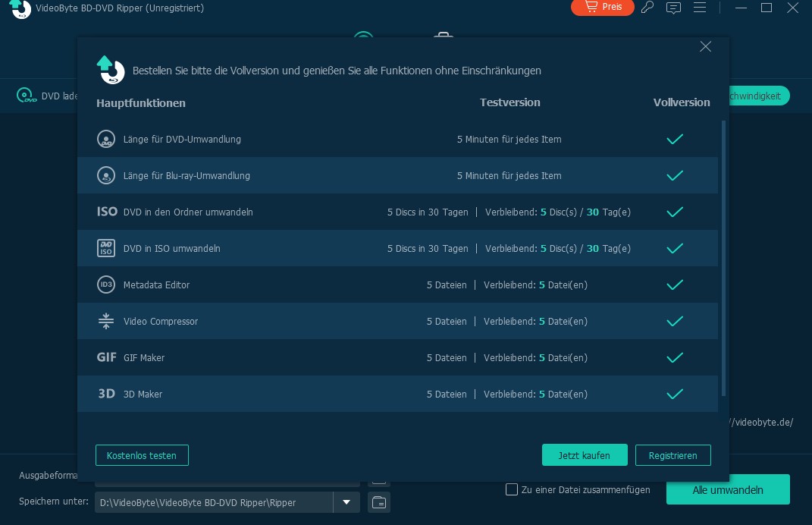Viewport: 812px width, 525px height.
Task: Open the hamburger menu in title bar
Action: tap(700, 8)
